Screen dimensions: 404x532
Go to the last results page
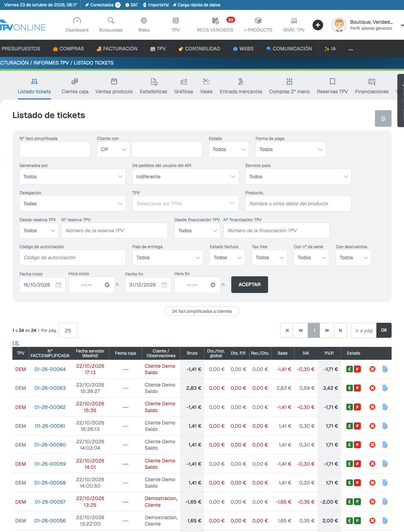pos(340,330)
